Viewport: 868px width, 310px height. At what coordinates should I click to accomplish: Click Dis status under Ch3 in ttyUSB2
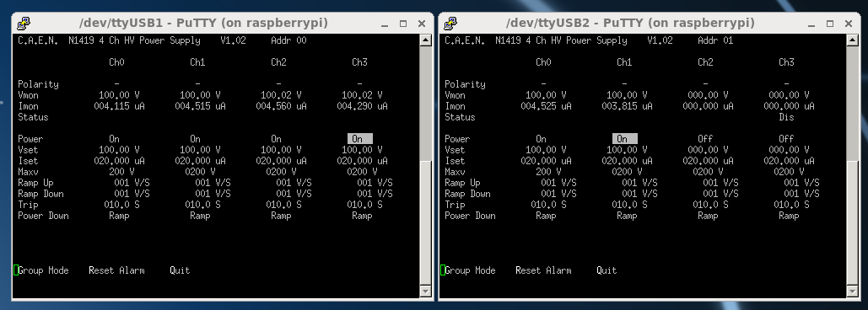click(786, 117)
